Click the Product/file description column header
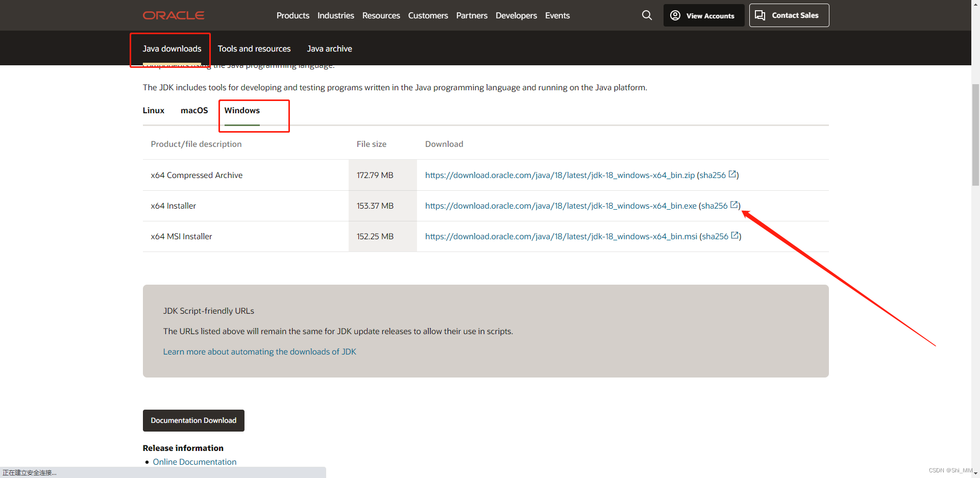Screen dimensions: 980x478 click(x=197, y=144)
